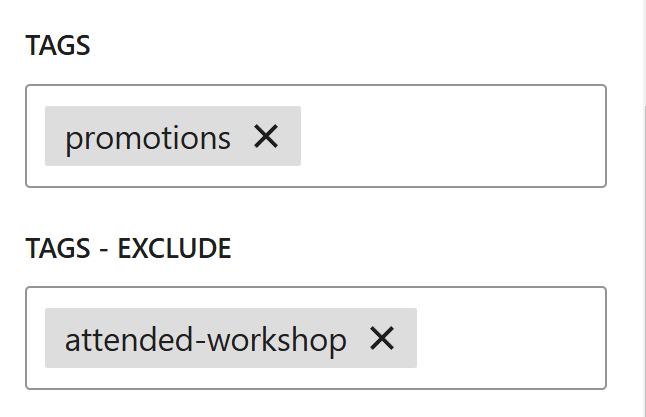Click the TAGS - EXCLUDE field label
This screenshot has width=646, height=417.
128,248
